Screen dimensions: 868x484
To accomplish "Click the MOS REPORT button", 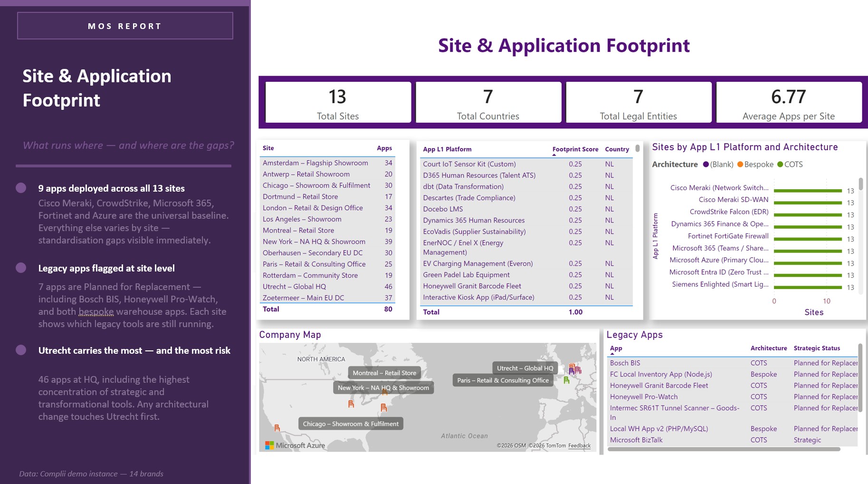I will 125,26.
